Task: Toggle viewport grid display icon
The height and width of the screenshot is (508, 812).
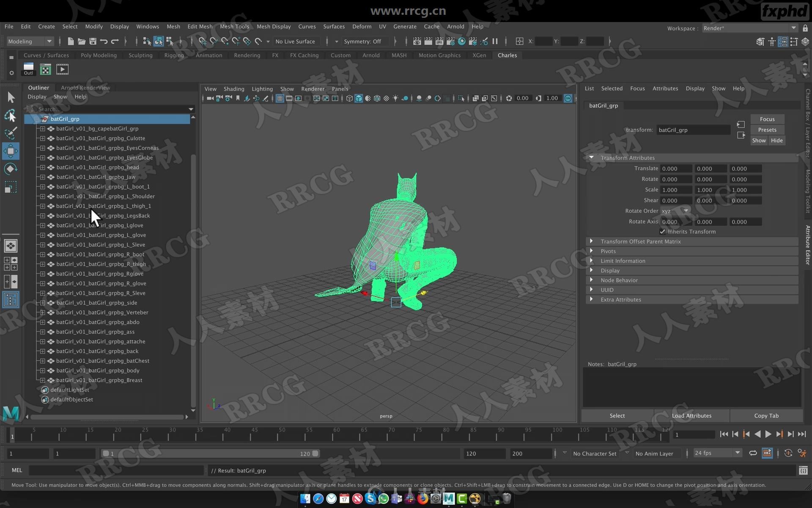Action: click(280, 98)
